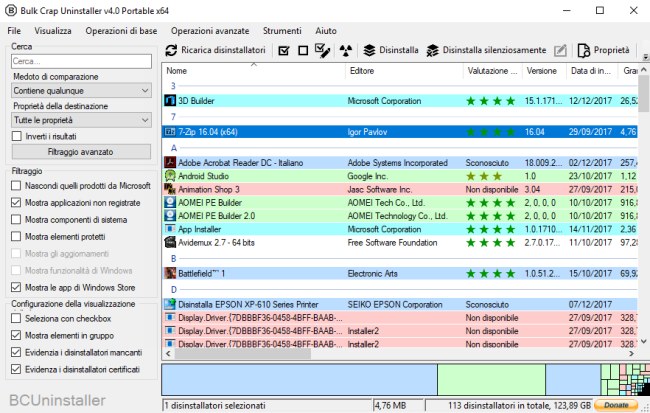The width and height of the screenshot is (650, 413).
Task: Click the 7-Zip 16.04 row icon
Action: [x=170, y=132]
